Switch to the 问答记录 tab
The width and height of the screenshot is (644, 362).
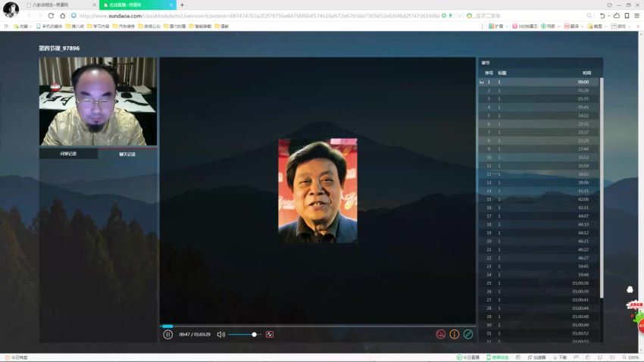click(x=68, y=154)
